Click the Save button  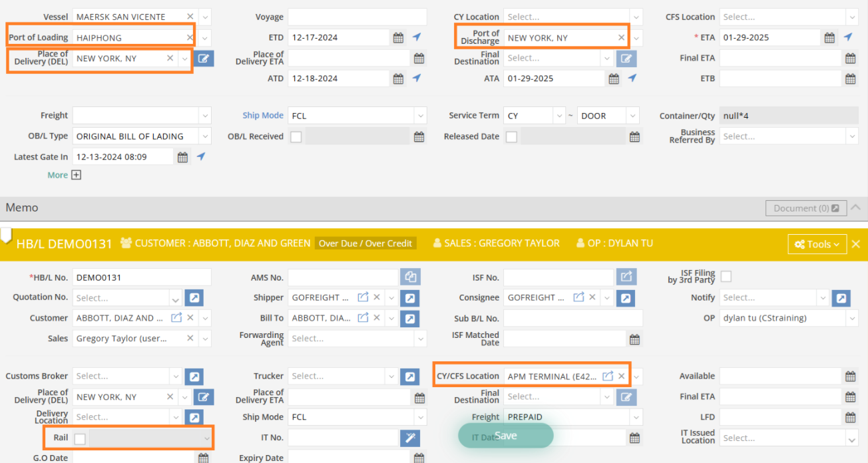[505, 436]
